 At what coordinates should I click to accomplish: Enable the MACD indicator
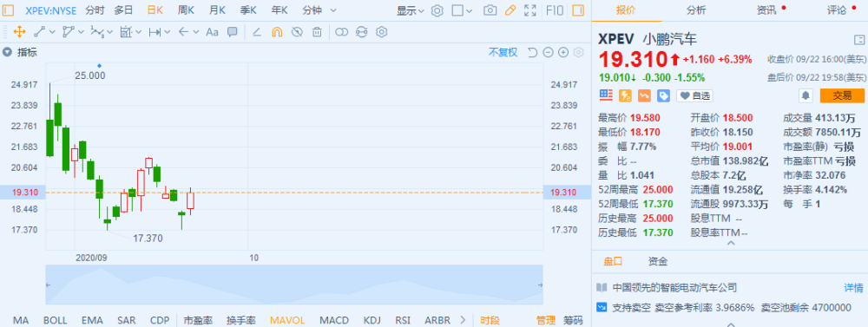click(334, 320)
